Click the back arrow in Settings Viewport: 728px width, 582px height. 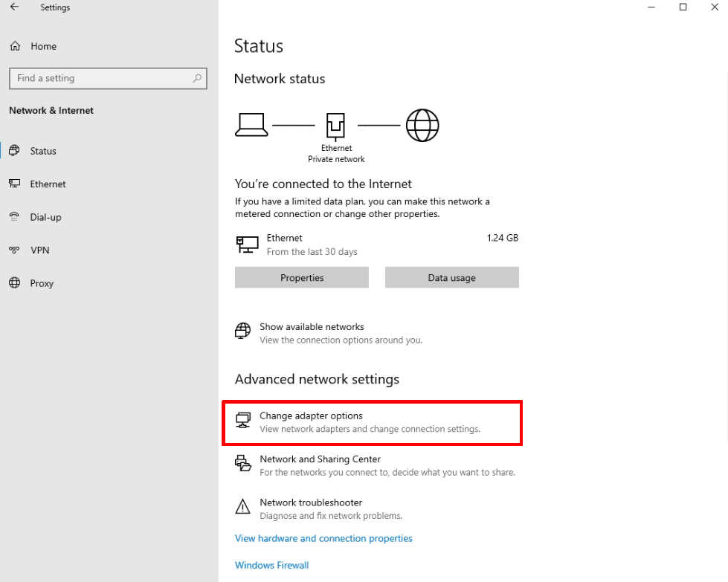(x=14, y=7)
